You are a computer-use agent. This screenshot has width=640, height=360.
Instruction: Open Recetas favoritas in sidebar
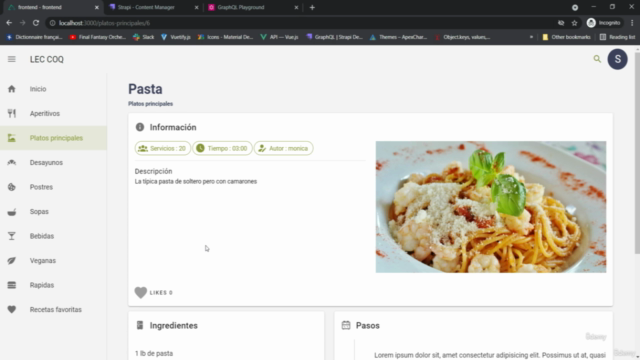(56, 309)
